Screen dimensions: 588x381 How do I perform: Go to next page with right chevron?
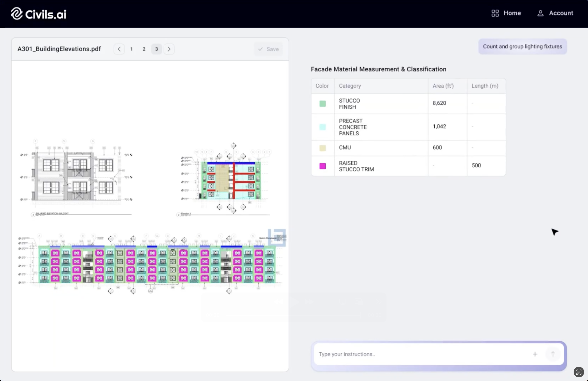pyautogui.click(x=169, y=49)
